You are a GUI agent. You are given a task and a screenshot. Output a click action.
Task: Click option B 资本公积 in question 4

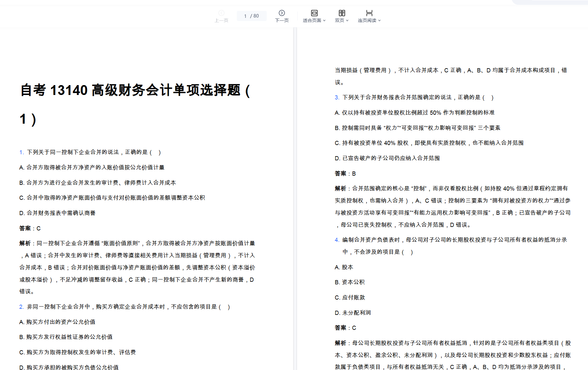(x=350, y=282)
